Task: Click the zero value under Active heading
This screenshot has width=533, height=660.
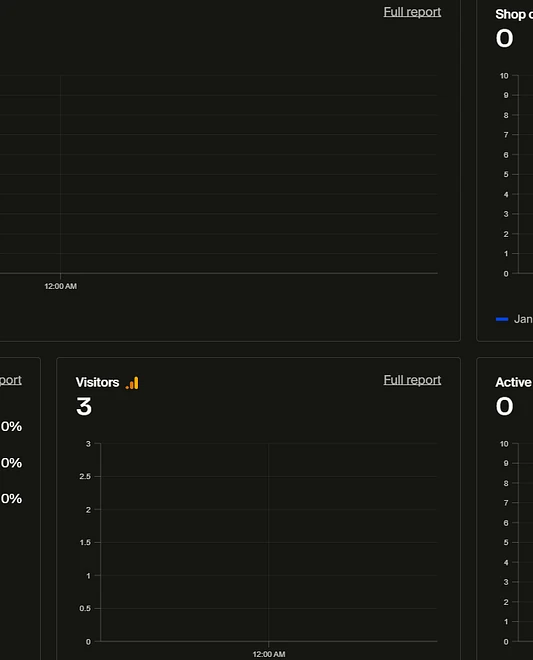Action: [504, 407]
